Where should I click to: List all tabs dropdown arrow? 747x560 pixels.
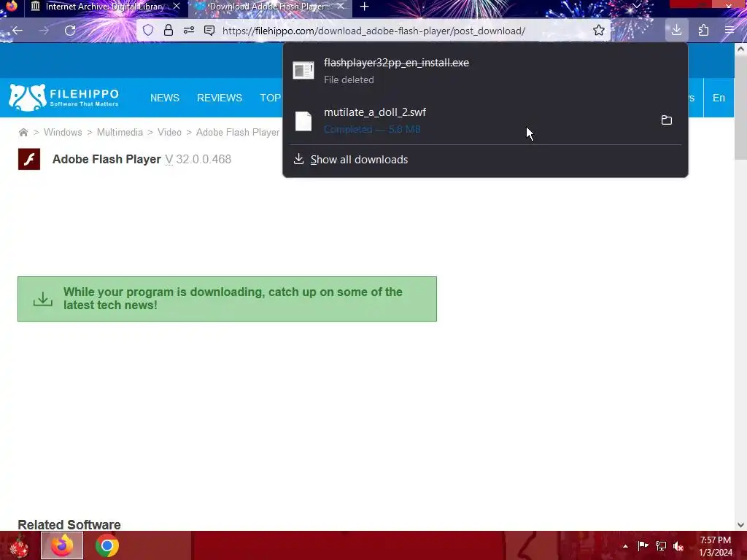click(x=636, y=6)
